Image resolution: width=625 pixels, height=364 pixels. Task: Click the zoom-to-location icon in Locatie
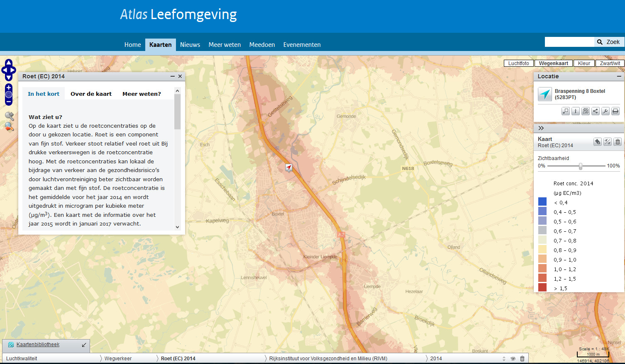tap(566, 111)
